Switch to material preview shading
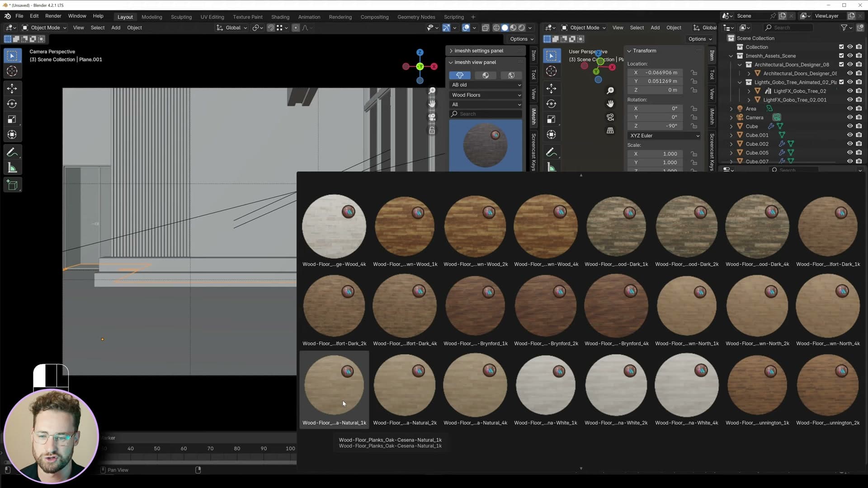This screenshot has height=488, width=868. tap(514, 28)
